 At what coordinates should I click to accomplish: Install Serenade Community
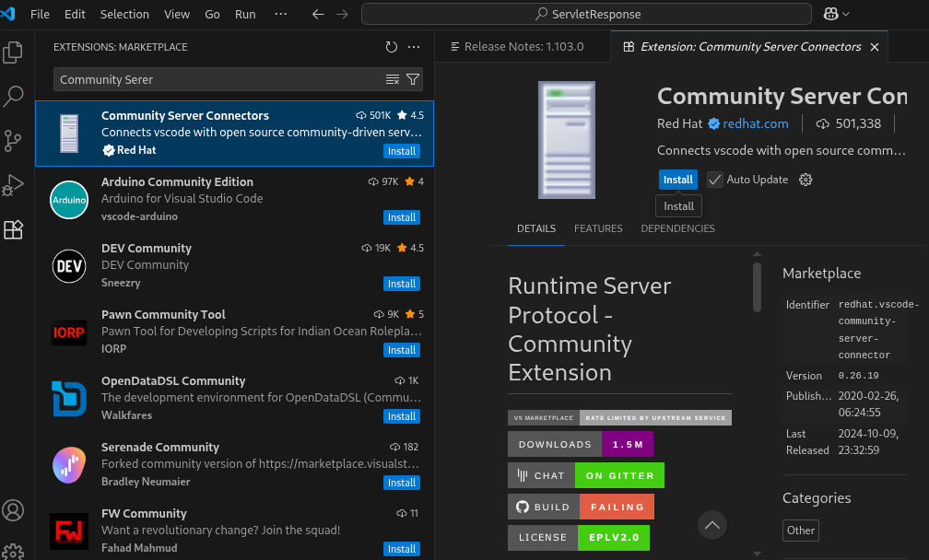(402, 483)
